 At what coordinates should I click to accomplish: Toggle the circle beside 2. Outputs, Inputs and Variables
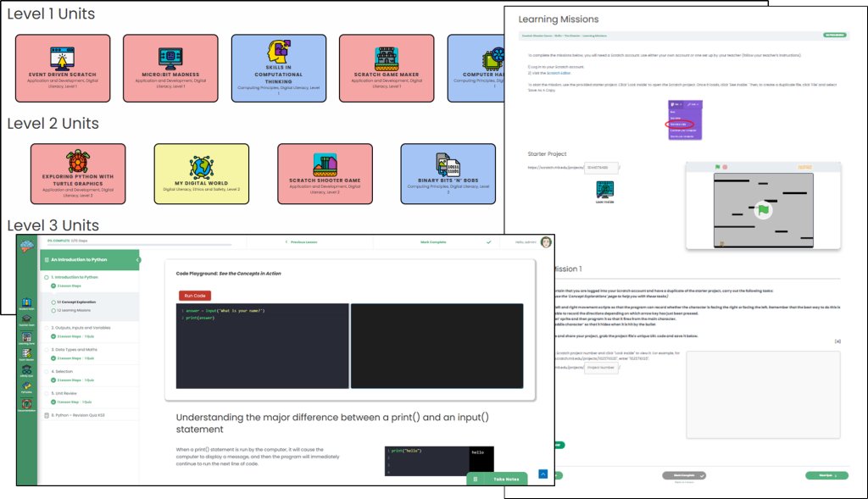click(47, 328)
